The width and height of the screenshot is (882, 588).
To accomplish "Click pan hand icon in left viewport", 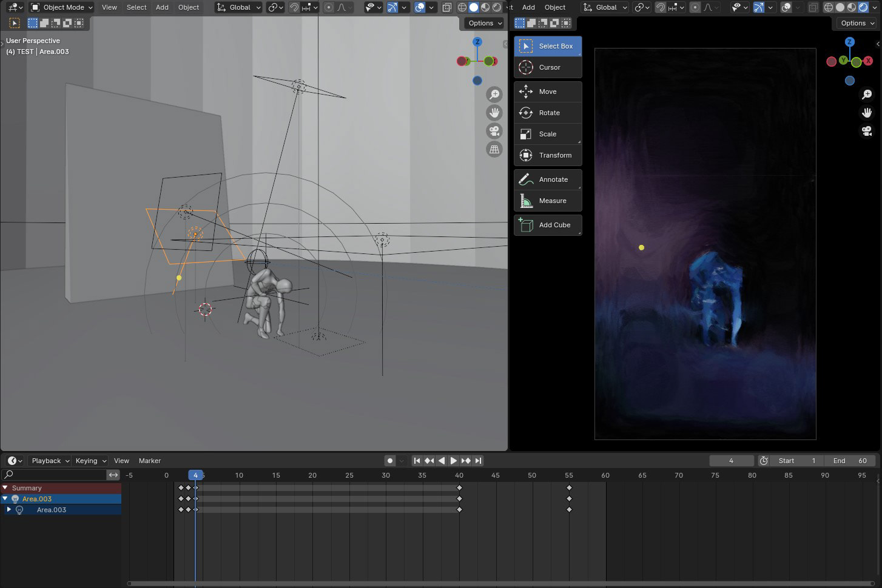I will pyautogui.click(x=494, y=113).
